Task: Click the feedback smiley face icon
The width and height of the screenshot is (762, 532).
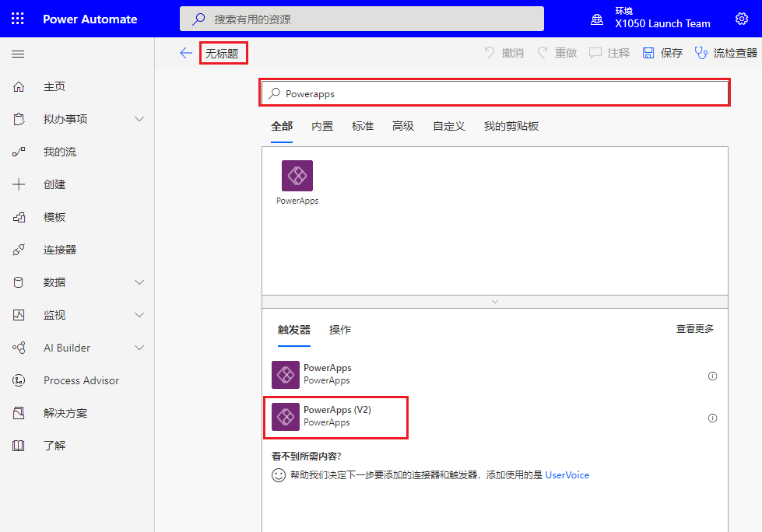Action: point(279,475)
